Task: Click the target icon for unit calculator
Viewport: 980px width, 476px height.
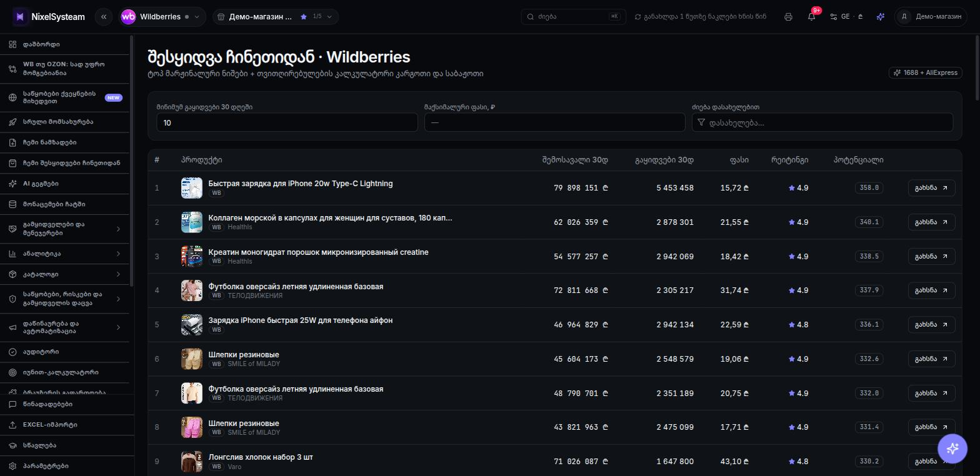Action: click(x=13, y=372)
